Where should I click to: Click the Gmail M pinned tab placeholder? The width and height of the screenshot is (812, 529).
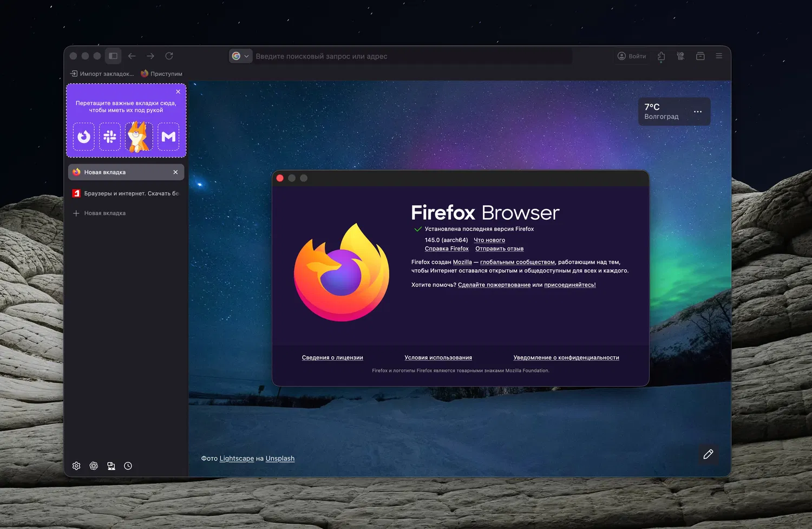(168, 136)
